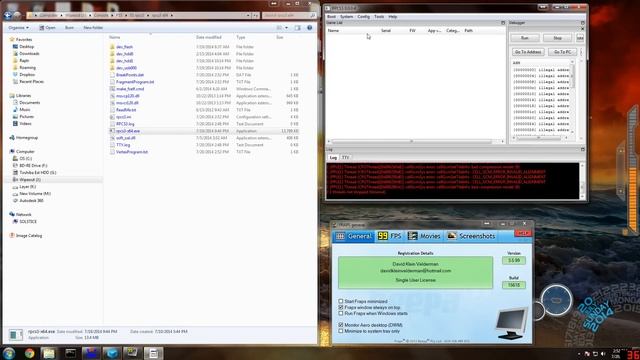
Task: Click the Explorer help icon
Action: (309, 28)
